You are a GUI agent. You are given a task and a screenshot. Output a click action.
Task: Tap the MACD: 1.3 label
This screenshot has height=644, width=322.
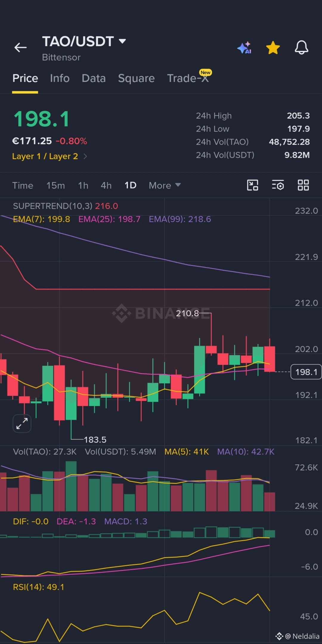(126, 521)
